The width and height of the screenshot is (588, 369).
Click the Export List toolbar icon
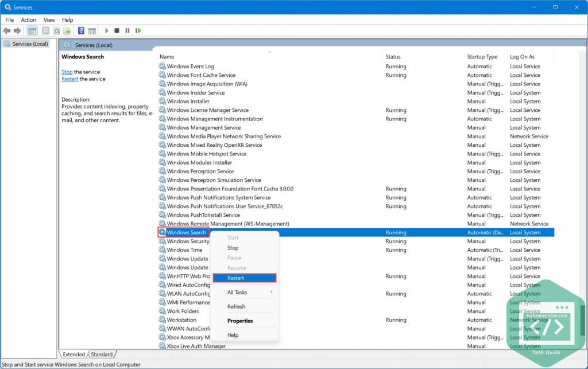[68, 30]
